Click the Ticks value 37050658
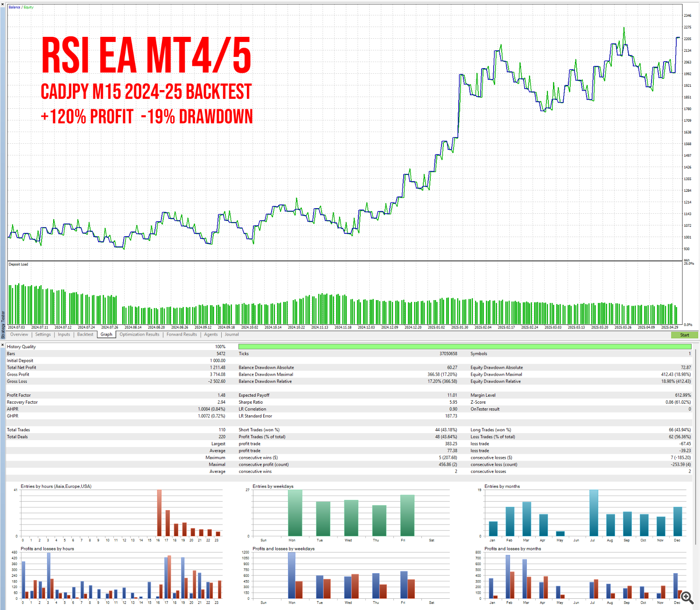Screen dimensions: 700x610 (448, 354)
